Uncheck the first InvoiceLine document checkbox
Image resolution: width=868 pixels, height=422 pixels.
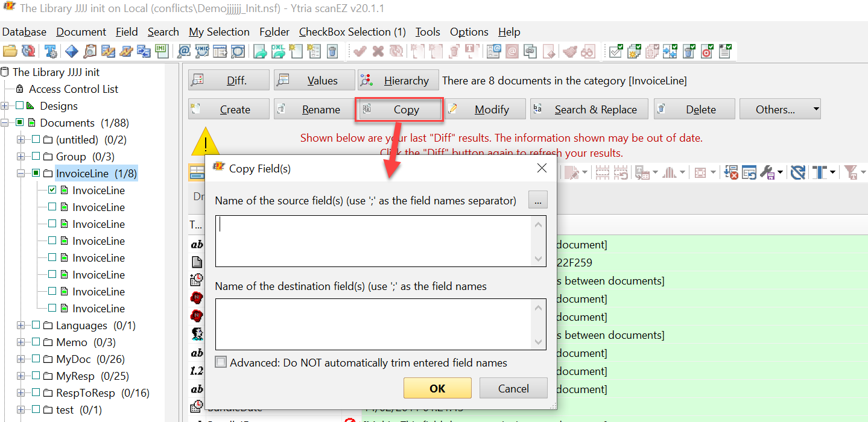pyautogui.click(x=52, y=191)
